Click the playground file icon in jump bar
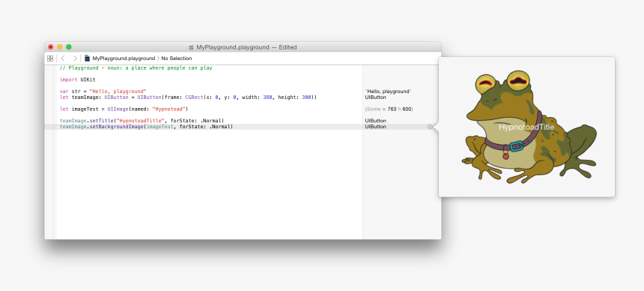The image size is (644, 291). tap(87, 58)
